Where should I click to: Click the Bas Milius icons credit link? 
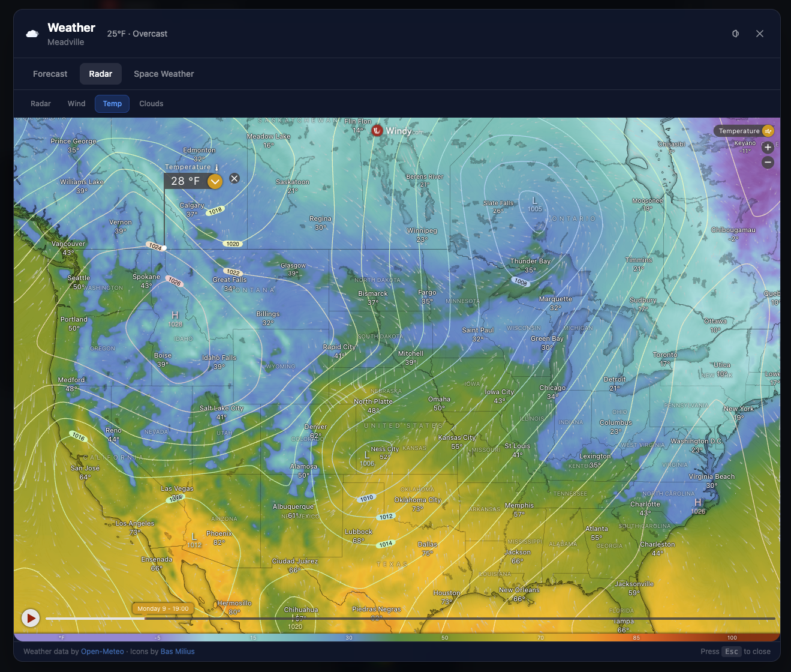(178, 651)
